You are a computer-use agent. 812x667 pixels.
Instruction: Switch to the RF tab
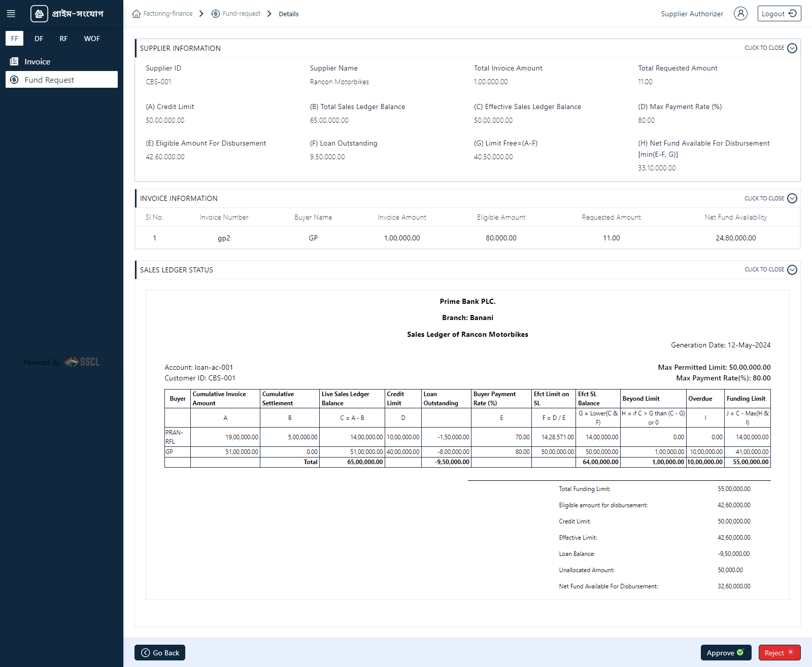(63, 39)
